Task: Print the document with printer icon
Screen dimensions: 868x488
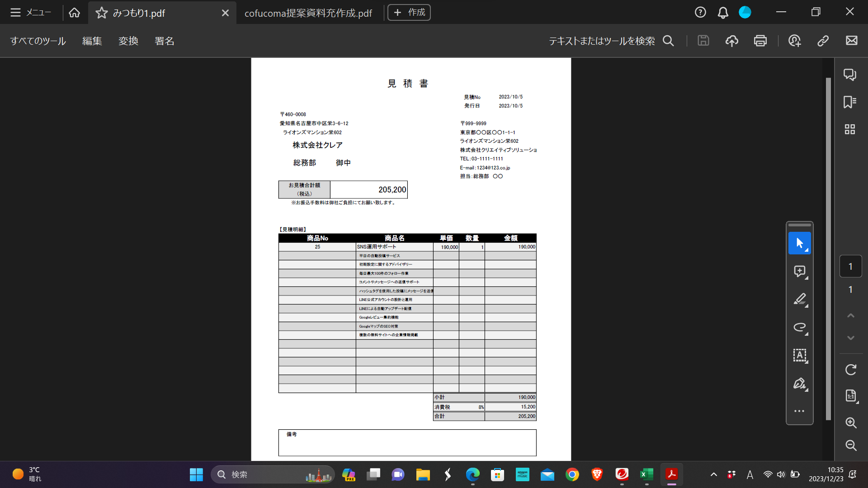Action: [760, 41]
